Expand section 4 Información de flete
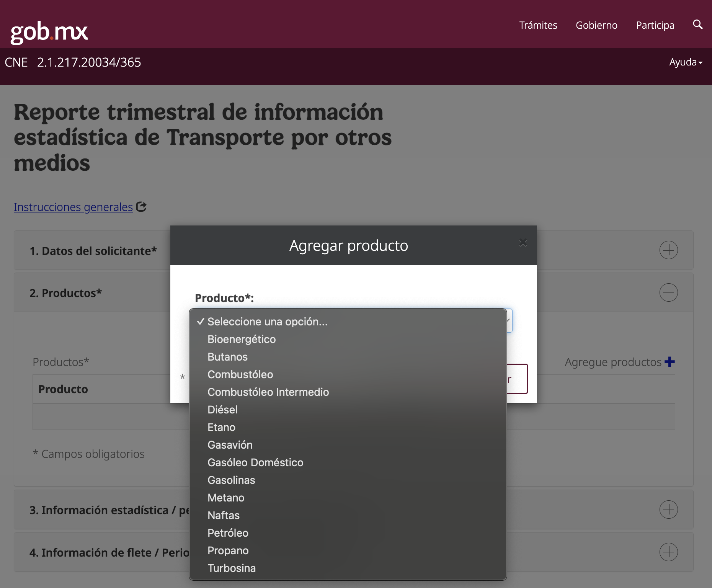This screenshot has height=588, width=712. 669,552
